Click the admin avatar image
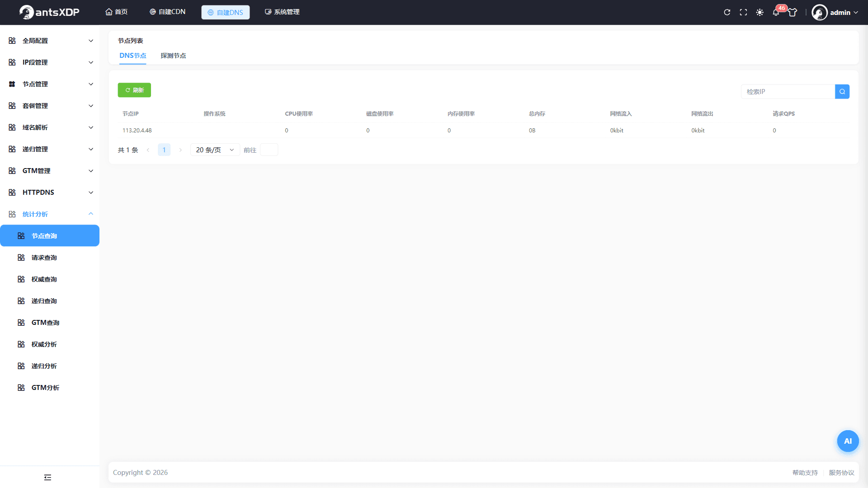This screenshot has width=868, height=488. [819, 12]
